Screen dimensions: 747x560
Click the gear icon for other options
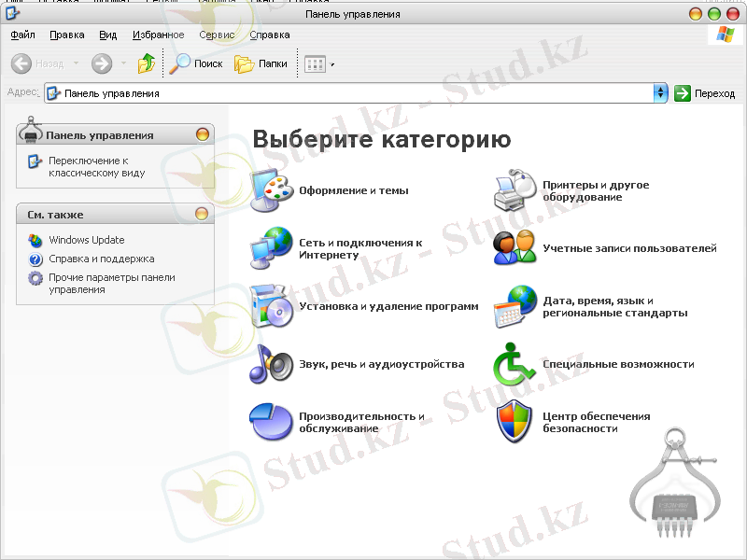pyautogui.click(x=35, y=277)
